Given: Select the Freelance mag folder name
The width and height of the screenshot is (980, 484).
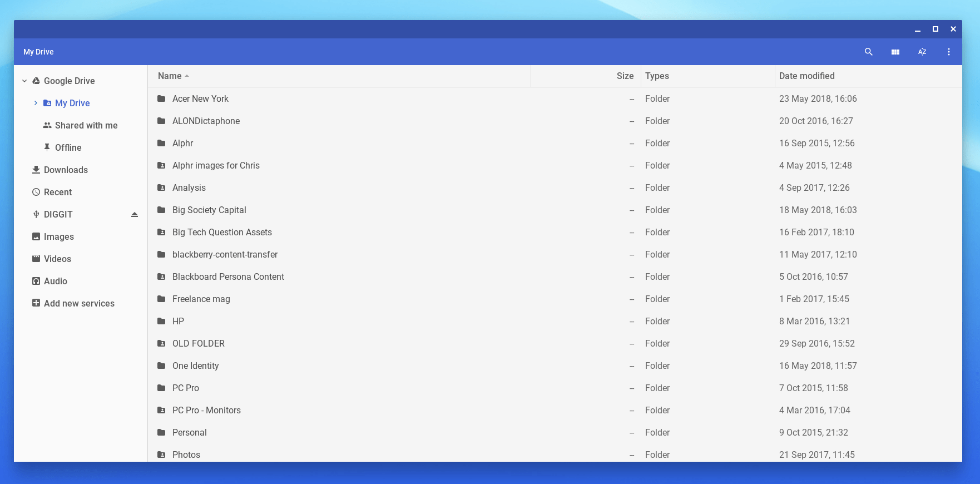Looking at the screenshot, I should (x=201, y=299).
